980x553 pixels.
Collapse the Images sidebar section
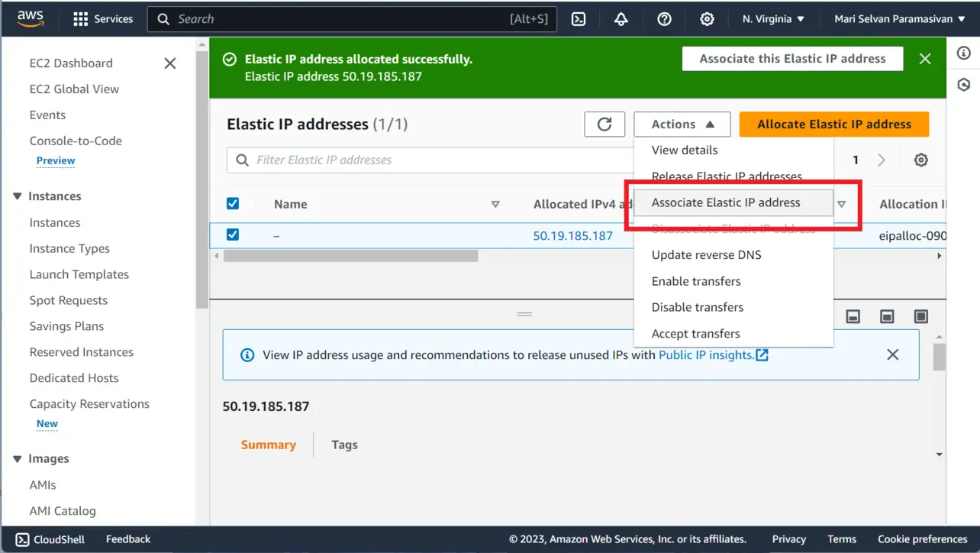(x=18, y=459)
